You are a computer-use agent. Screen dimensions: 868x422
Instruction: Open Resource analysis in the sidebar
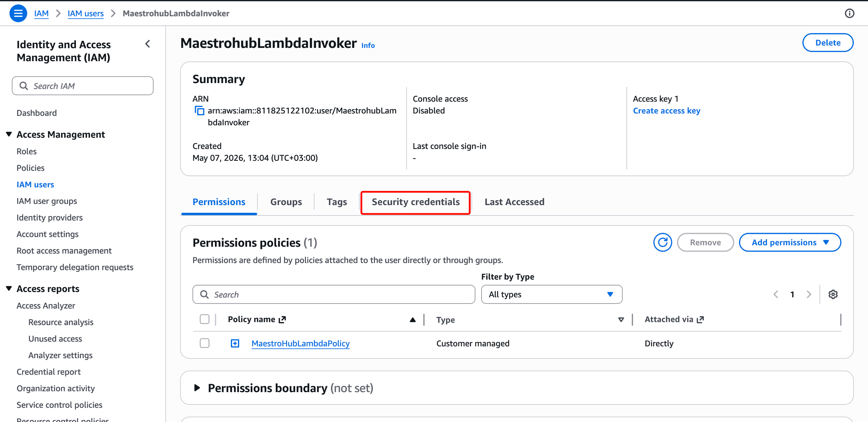[x=61, y=322]
